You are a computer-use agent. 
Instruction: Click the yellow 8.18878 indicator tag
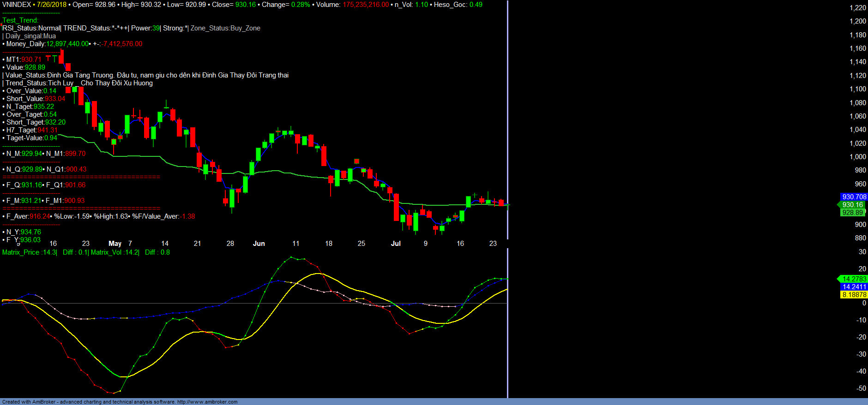(x=854, y=295)
